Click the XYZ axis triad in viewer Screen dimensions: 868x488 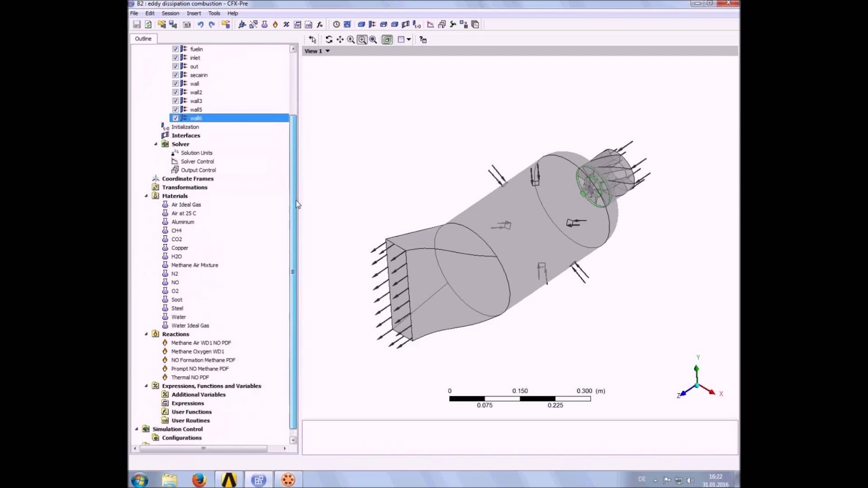(x=699, y=378)
